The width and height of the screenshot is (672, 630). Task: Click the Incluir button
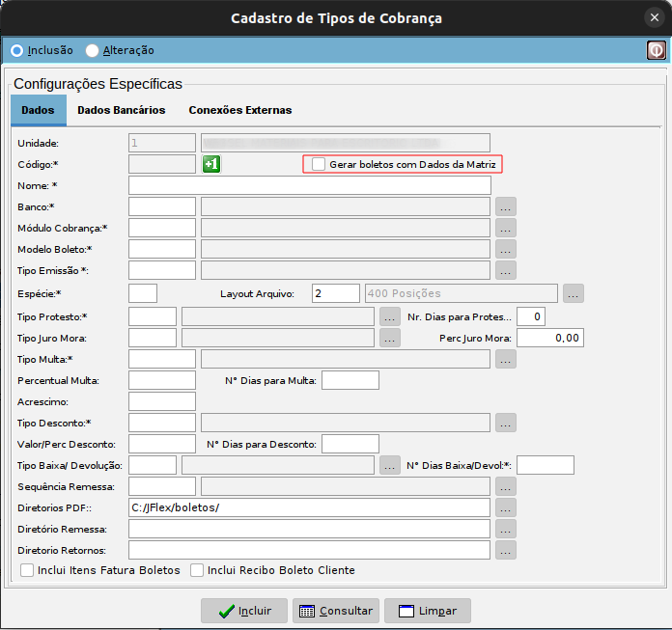(x=242, y=611)
